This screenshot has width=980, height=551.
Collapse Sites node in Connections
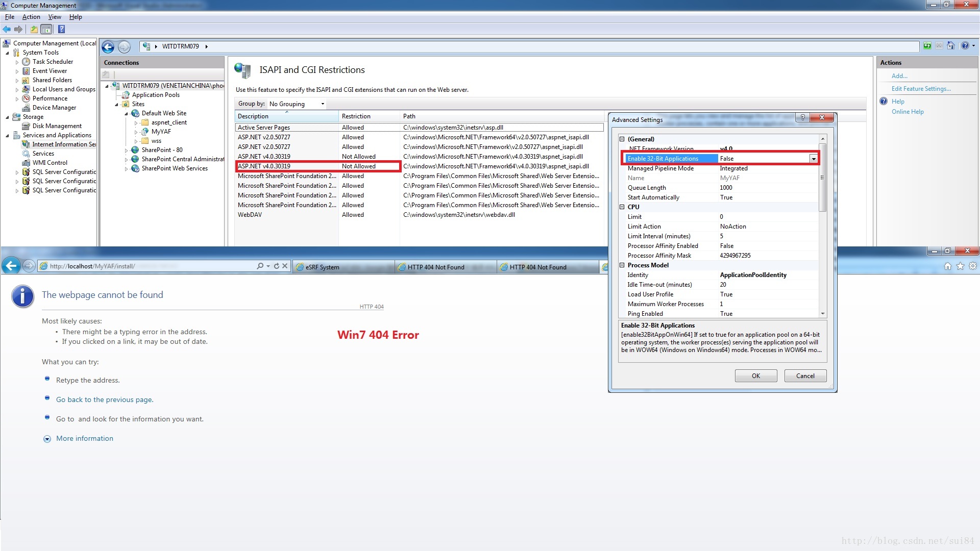point(116,105)
